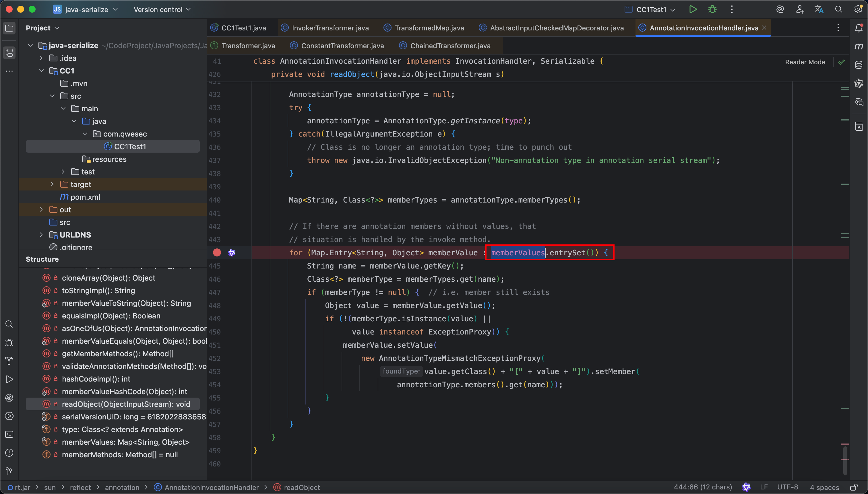The height and width of the screenshot is (494, 868).
Task: Toggle Reader Mode in the editor
Action: coord(805,62)
